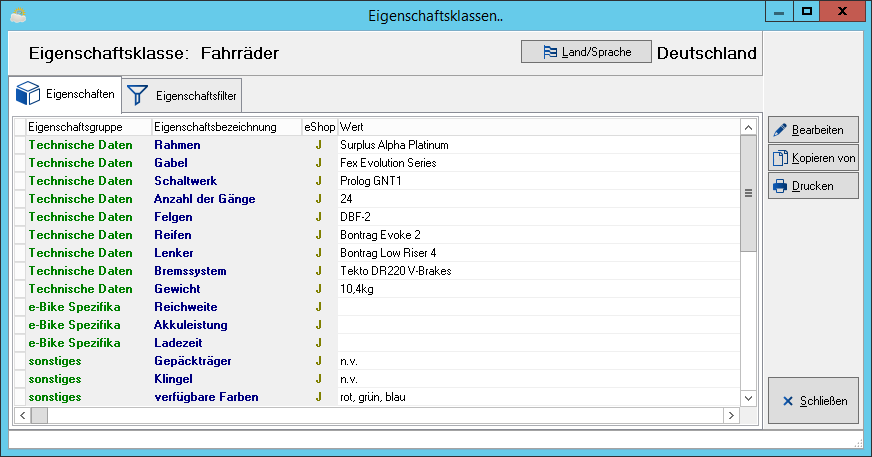Viewport: 872px width, 457px height.
Task: Click the horizontal scrollbar right arrow
Action: tap(731, 415)
